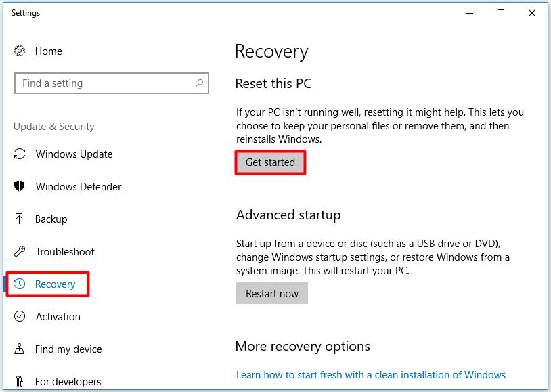Click the For developers tools icon

[x=20, y=382]
